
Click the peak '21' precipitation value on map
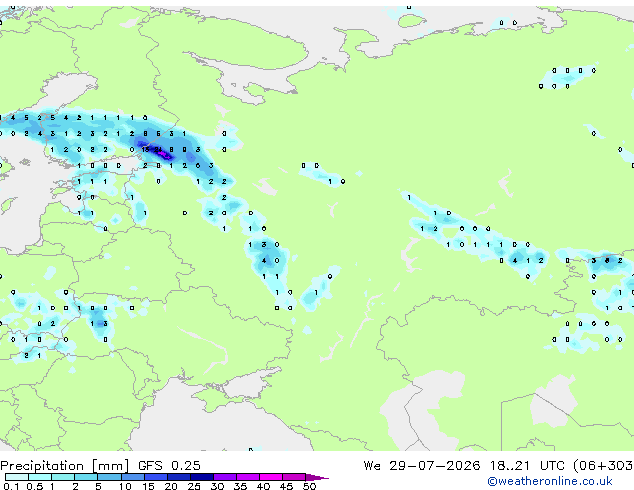(x=158, y=150)
